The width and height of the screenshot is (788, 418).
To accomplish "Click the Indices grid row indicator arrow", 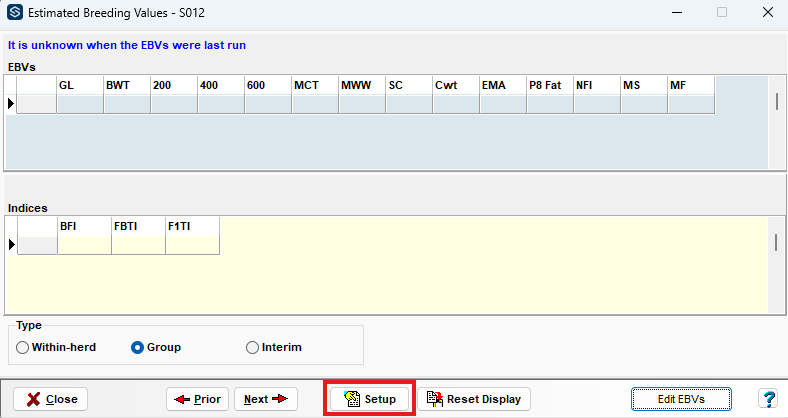I will pos(12,245).
